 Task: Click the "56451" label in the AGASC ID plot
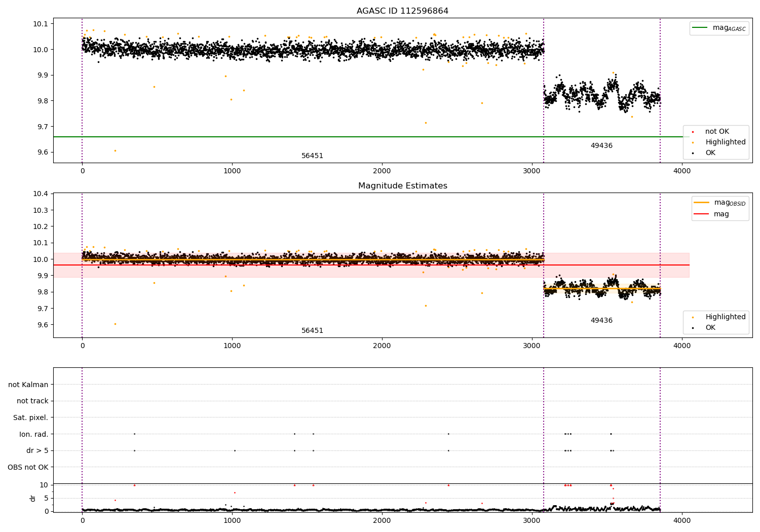pyautogui.click(x=312, y=156)
